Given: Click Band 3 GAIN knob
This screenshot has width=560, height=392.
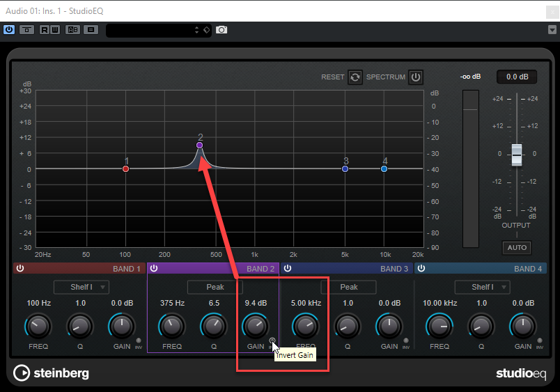Looking at the screenshot, I should (389, 326).
